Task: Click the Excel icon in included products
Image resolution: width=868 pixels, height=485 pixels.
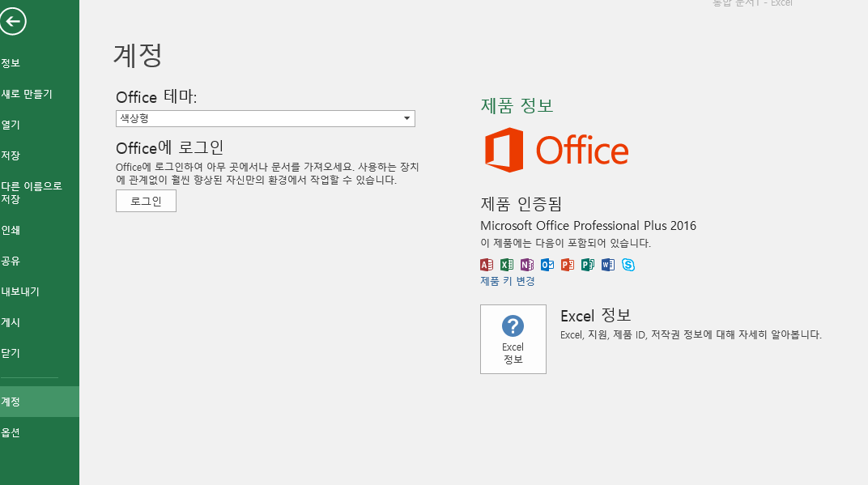Action: (x=507, y=265)
